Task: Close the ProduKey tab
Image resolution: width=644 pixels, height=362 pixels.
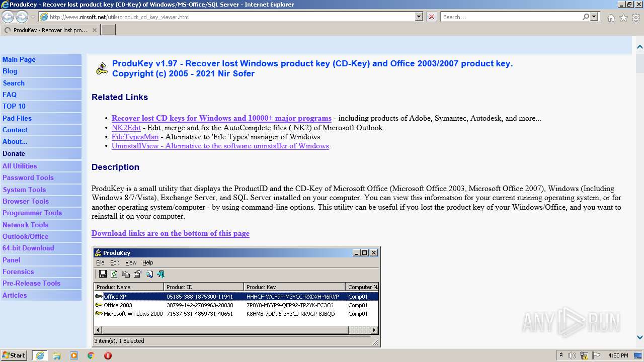Action: (x=94, y=30)
